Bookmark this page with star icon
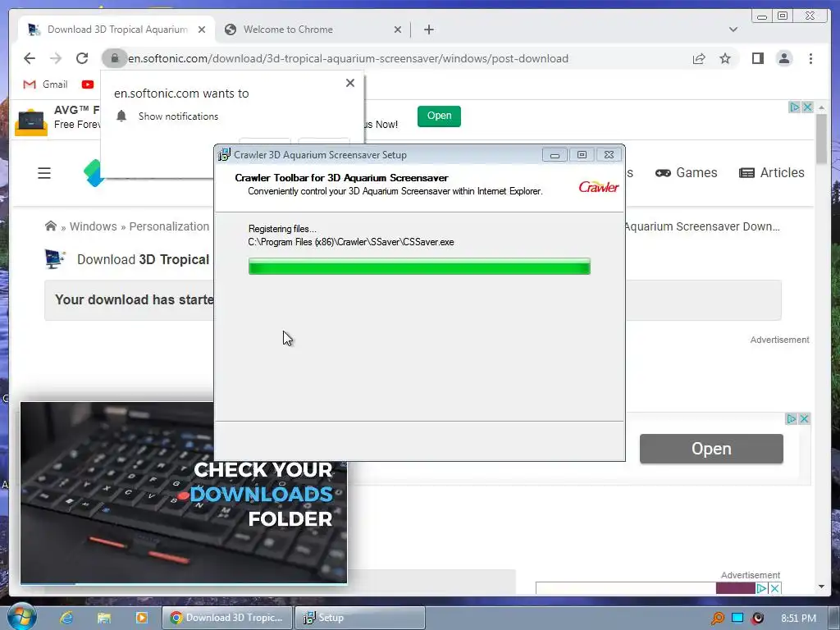The image size is (840, 630). point(725,58)
